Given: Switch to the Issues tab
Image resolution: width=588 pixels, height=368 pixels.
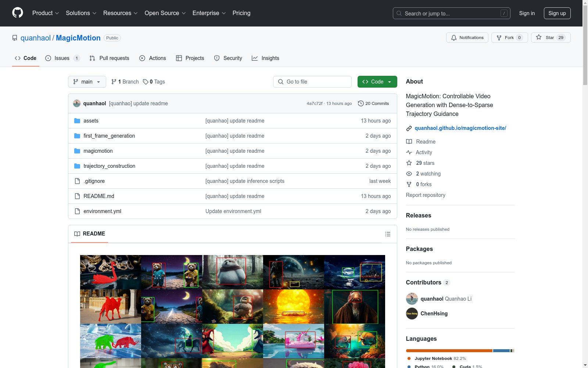Looking at the screenshot, I should tap(62, 58).
